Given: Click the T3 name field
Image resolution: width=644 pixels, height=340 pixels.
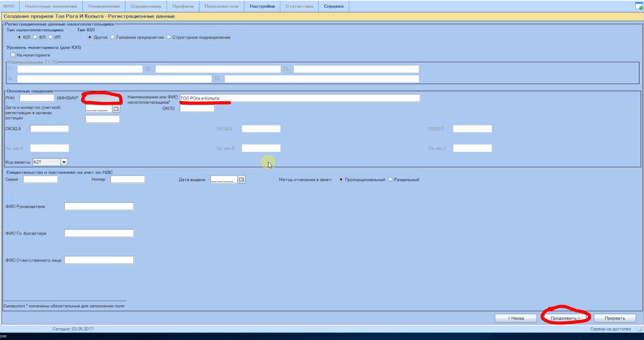Looking at the screenshot, I should 356,69.
